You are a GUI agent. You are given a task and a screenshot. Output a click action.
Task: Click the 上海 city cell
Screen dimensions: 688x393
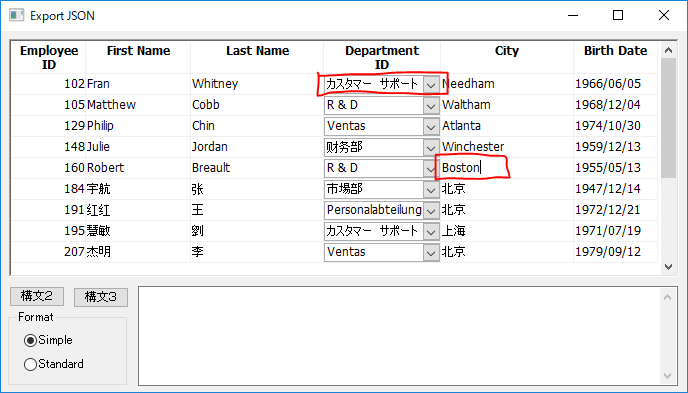[x=507, y=231]
